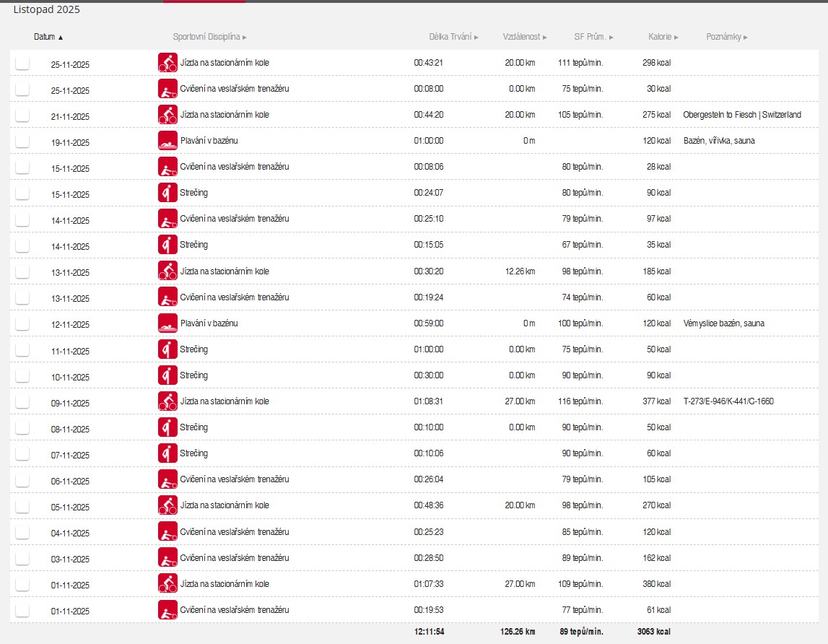Check the 09-11-2025 workout checkbox
Screen dimensions: 828x644
coord(22,402)
